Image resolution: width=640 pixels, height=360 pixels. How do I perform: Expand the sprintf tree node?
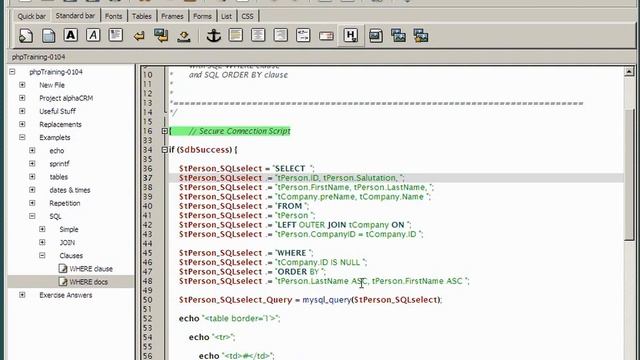32,164
